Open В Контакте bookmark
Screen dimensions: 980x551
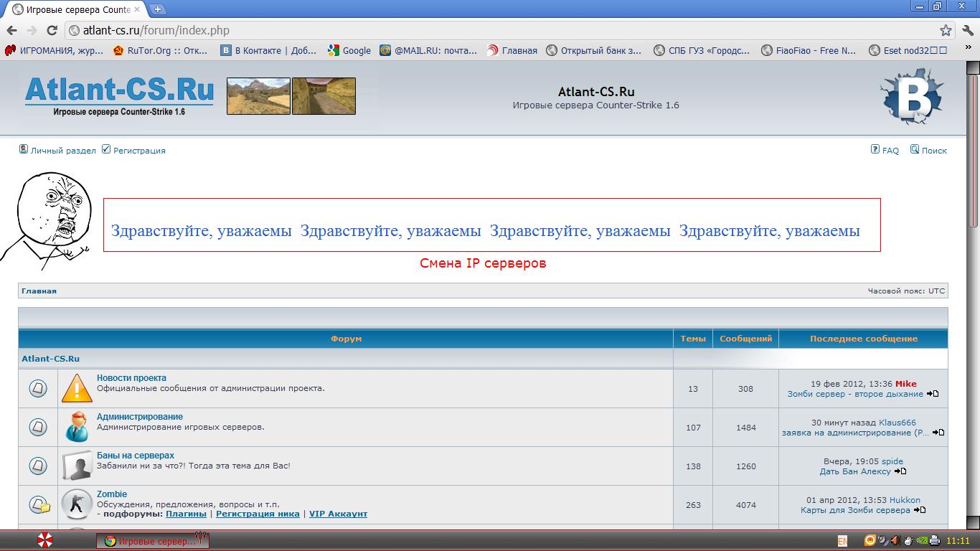pos(268,50)
